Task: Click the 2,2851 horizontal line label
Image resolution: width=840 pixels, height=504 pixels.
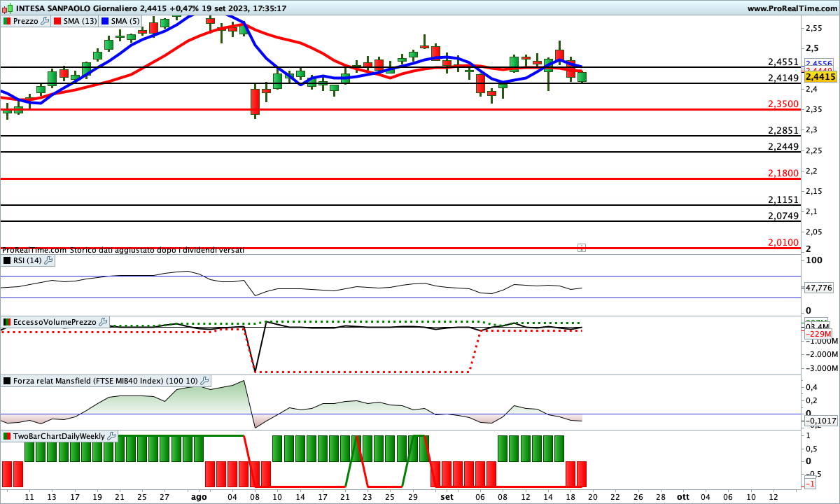Action: point(783,130)
